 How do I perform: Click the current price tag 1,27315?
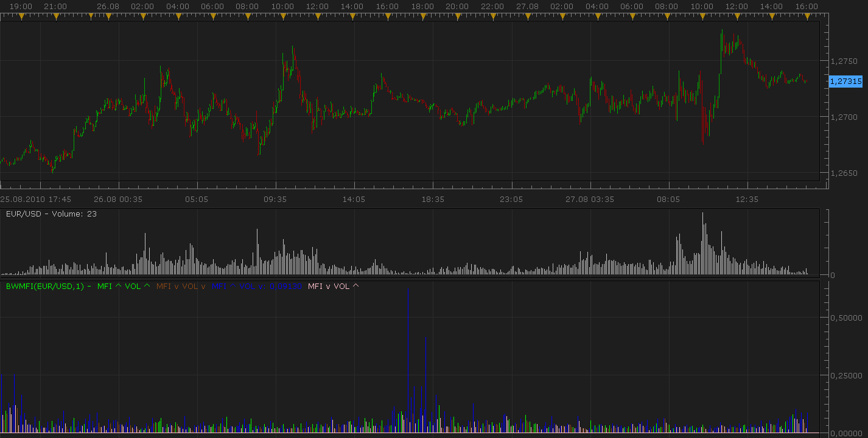(x=846, y=81)
